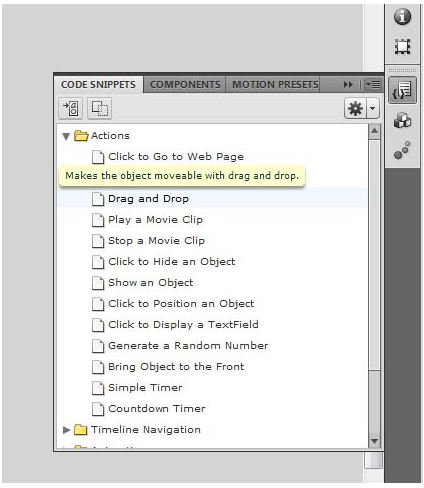Select Click to Hide an Object snippet

click(x=172, y=262)
